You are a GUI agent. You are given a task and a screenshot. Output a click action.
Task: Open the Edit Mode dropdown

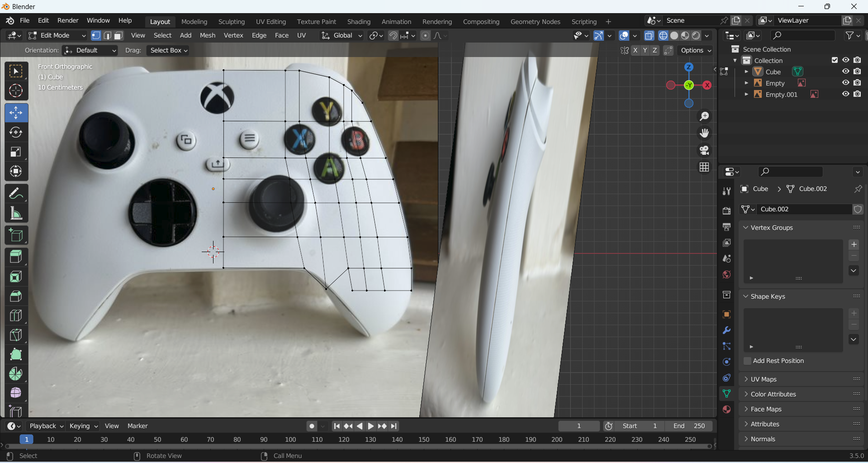[57, 36]
